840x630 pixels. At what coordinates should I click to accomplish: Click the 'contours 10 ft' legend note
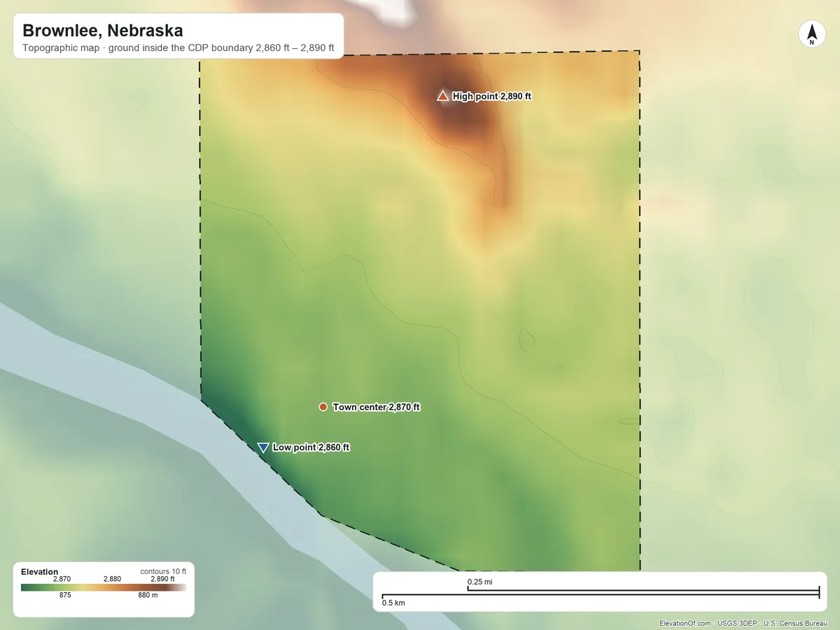tap(163, 571)
